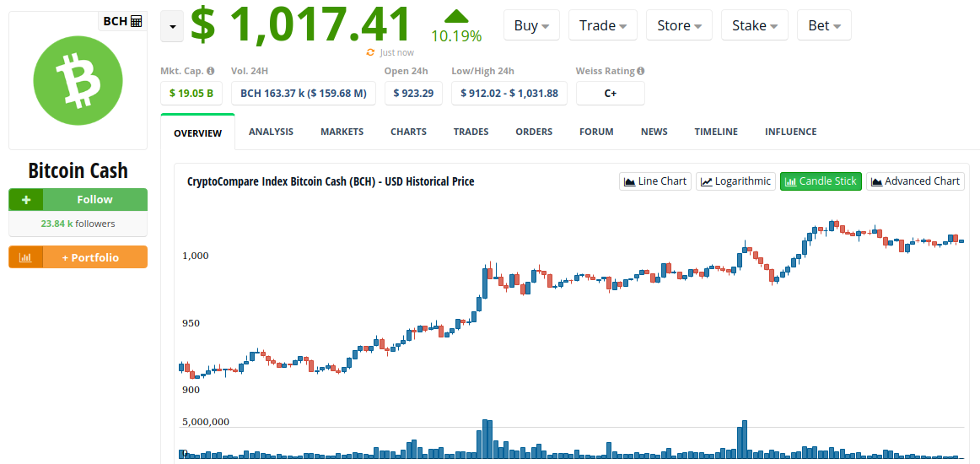Viewport: 980px width, 464px height.
Task: Expand the Buy dropdown
Action: point(531,25)
